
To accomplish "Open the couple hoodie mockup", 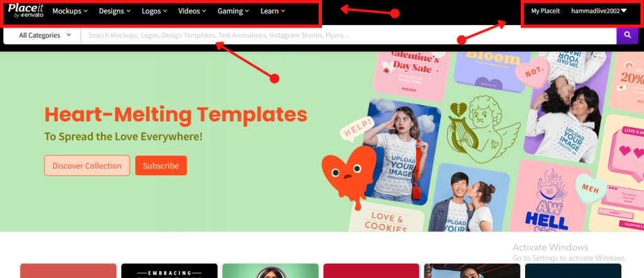I will pos(569,107).
